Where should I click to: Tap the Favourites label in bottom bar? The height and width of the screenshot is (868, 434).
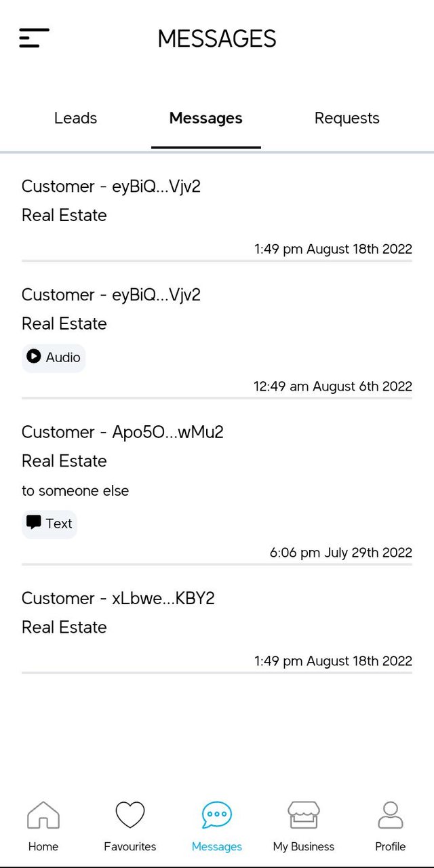click(130, 846)
